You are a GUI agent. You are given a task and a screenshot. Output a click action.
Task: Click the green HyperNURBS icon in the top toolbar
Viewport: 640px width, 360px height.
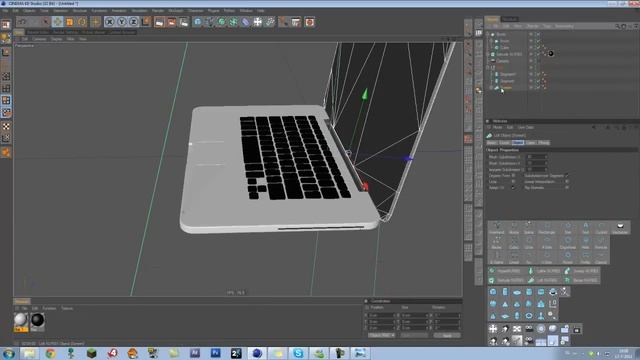(222, 22)
